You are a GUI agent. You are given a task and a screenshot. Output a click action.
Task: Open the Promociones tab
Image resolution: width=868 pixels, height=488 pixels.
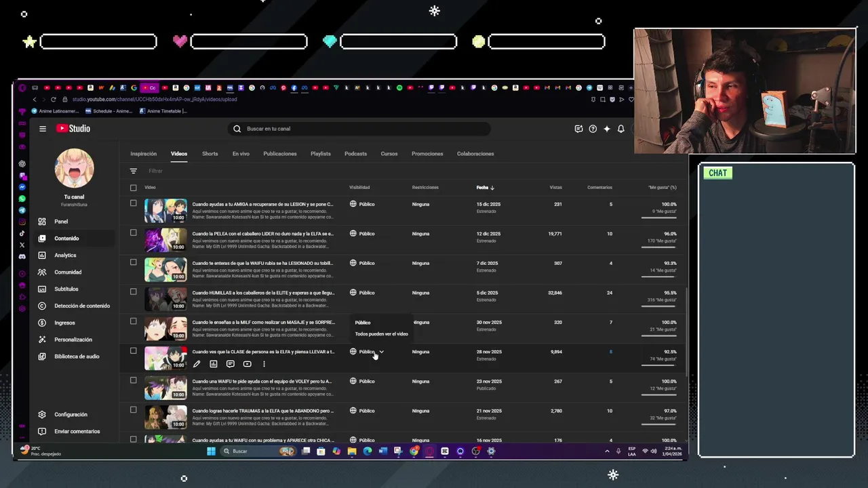click(x=427, y=154)
